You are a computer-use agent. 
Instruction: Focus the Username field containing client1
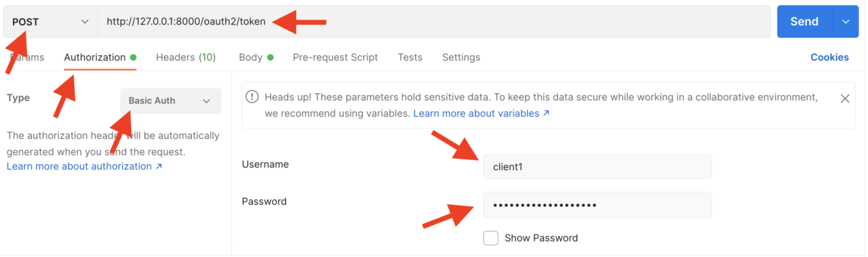pos(597,167)
